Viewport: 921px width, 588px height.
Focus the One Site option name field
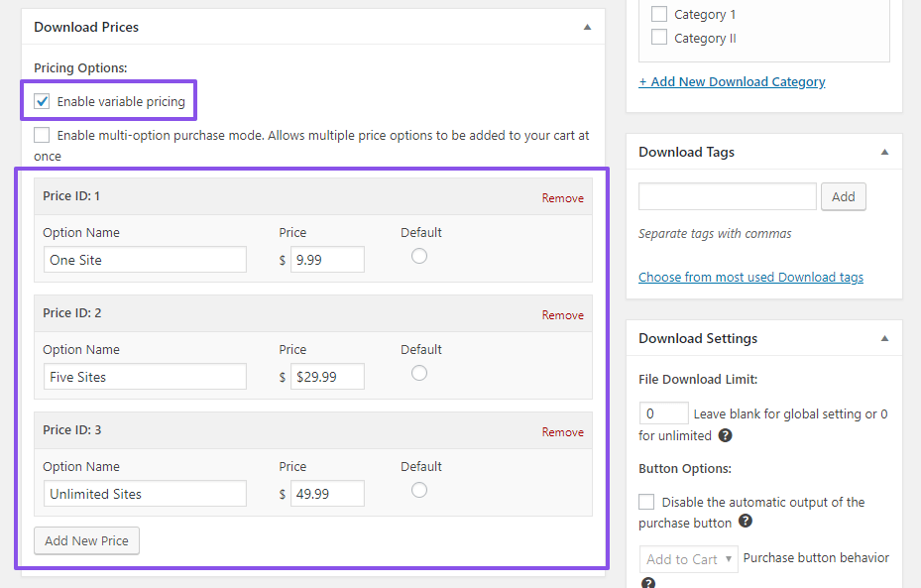(145, 260)
